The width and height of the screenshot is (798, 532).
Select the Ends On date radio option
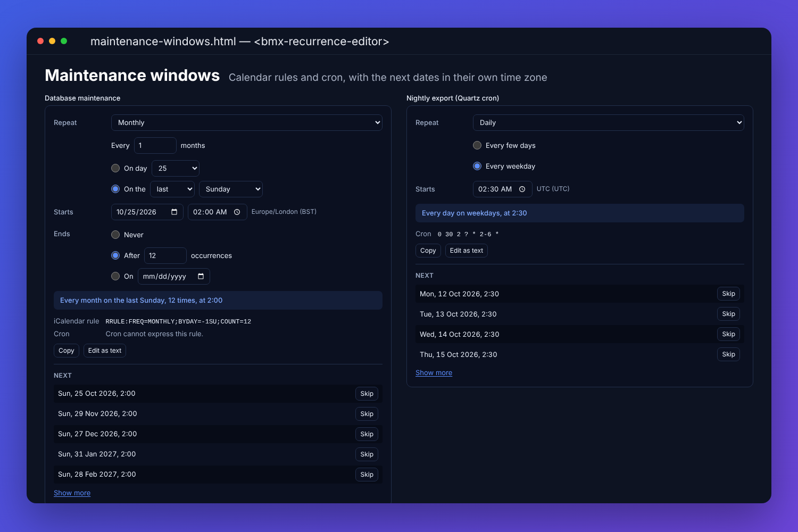tap(115, 276)
